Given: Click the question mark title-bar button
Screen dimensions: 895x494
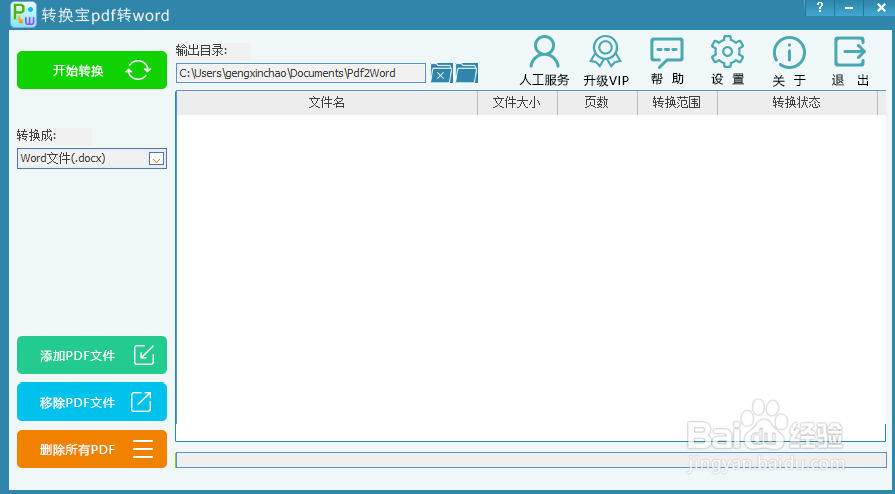Looking at the screenshot, I should (x=820, y=8).
